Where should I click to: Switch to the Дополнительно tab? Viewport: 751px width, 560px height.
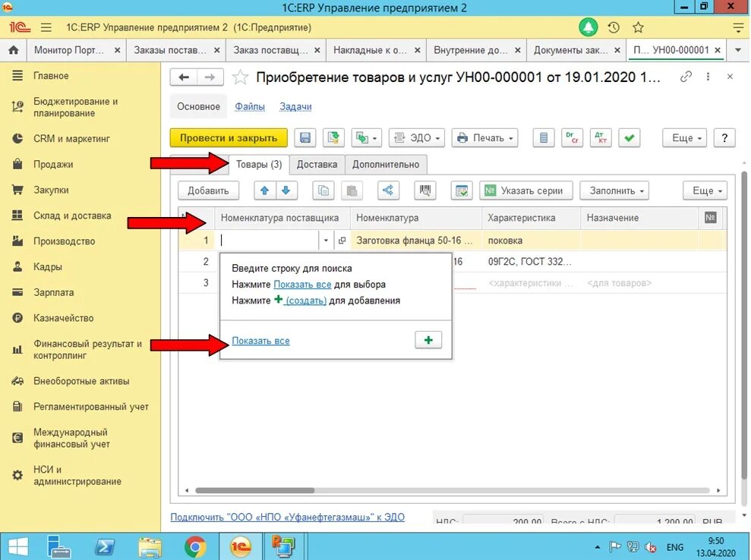click(x=386, y=164)
